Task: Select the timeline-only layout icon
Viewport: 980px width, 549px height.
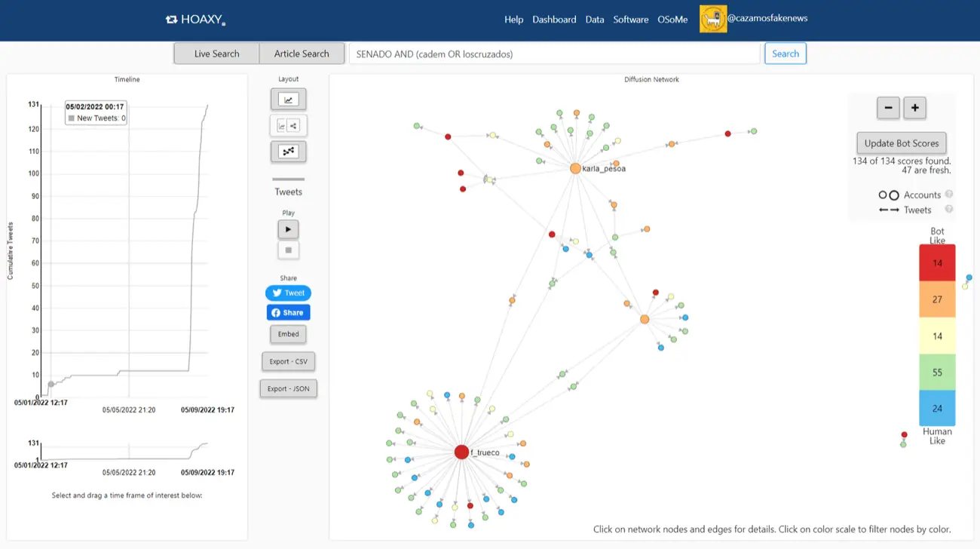Action: pyautogui.click(x=288, y=100)
